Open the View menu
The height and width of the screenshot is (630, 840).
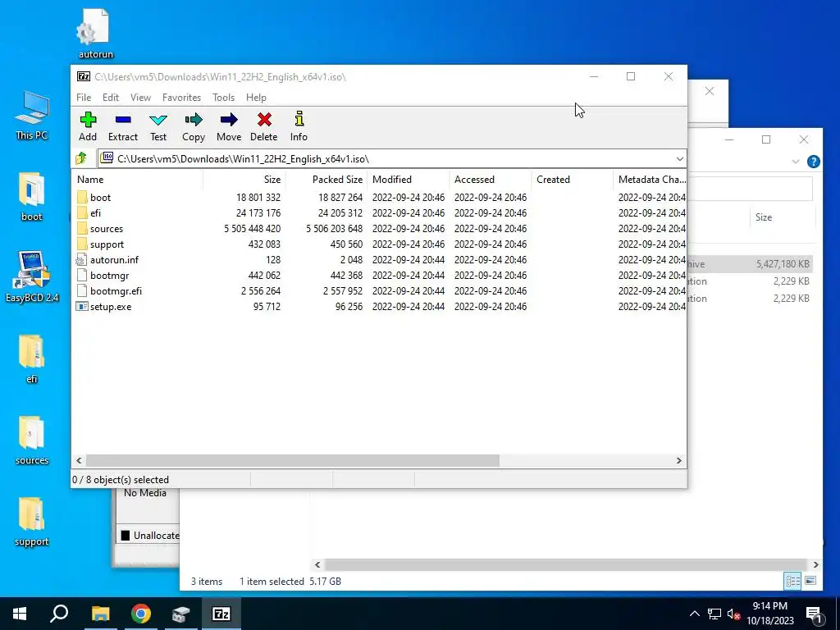[140, 98]
